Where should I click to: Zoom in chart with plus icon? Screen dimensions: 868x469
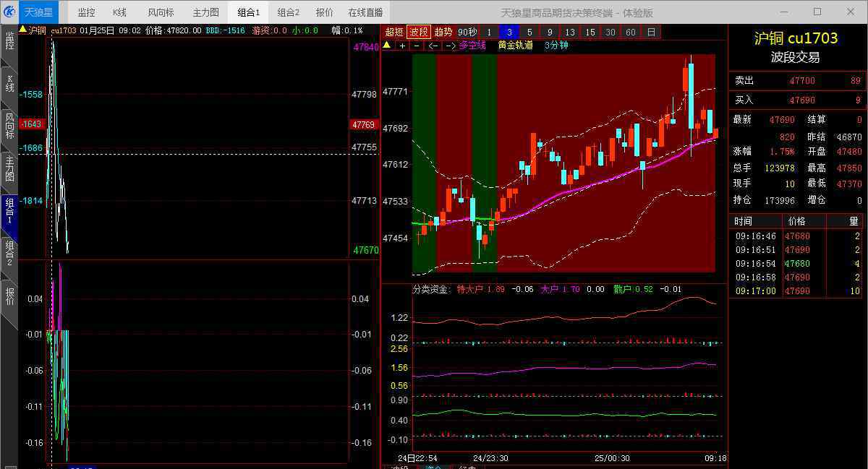click(x=403, y=45)
